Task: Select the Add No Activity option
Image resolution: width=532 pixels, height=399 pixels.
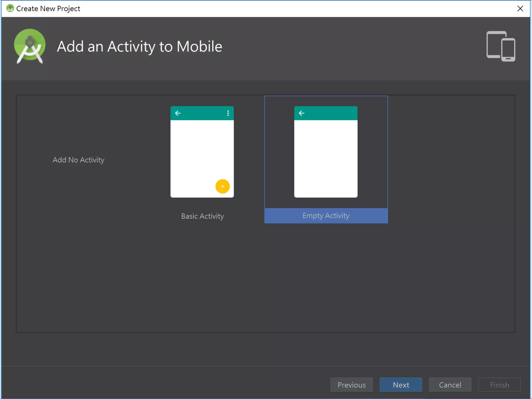Action: coord(78,160)
